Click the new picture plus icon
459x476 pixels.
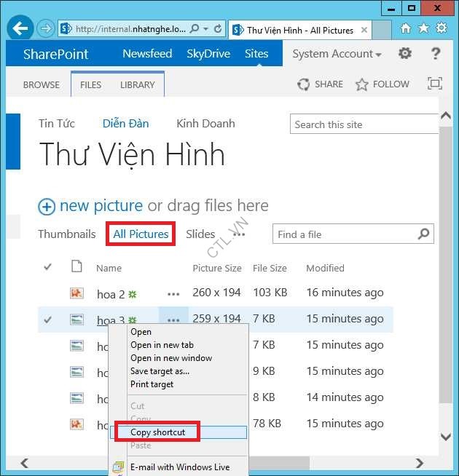pyautogui.click(x=47, y=207)
